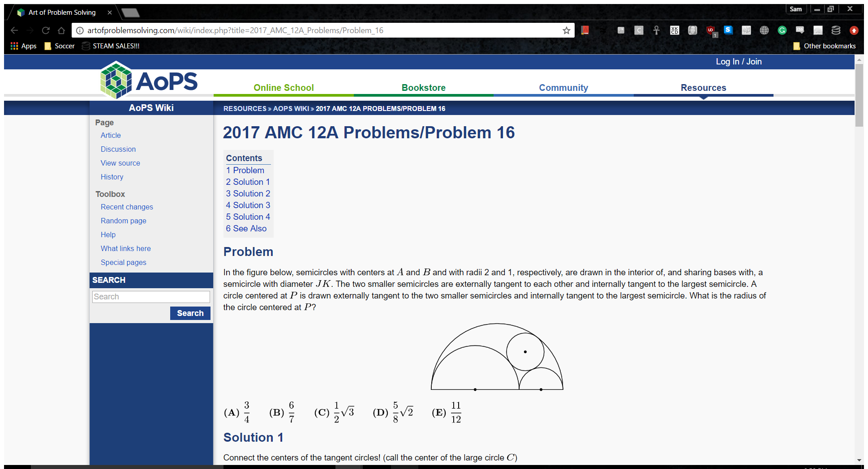Click the reload page icon

46,30
